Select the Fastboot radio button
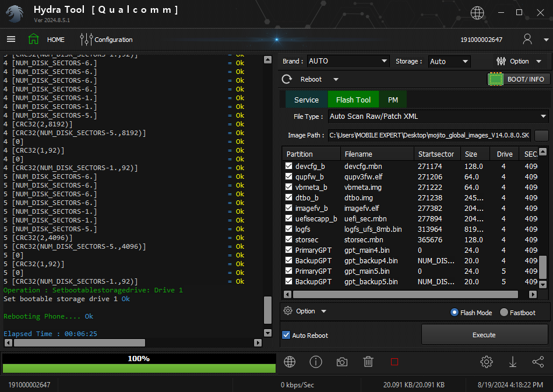Viewport: 553px width, 392px height. [504, 312]
